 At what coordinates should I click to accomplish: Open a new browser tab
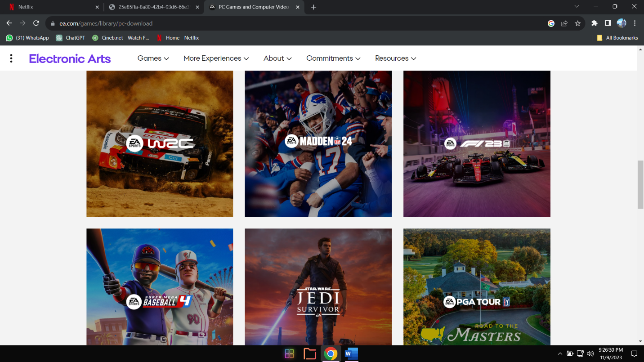click(313, 7)
